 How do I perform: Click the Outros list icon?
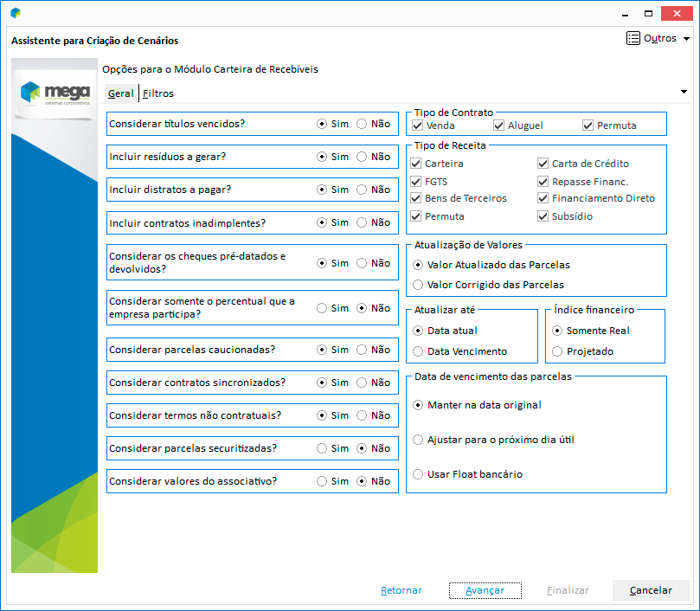coord(633,39)
